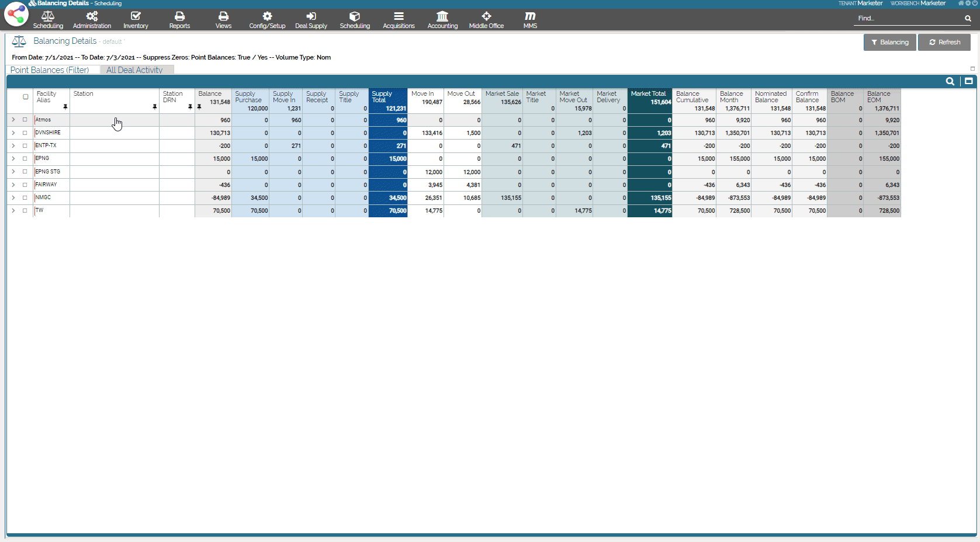Screen dimensions: 980x542
Task: Tick the NMGC row checkbox
Action: (25, 197)
